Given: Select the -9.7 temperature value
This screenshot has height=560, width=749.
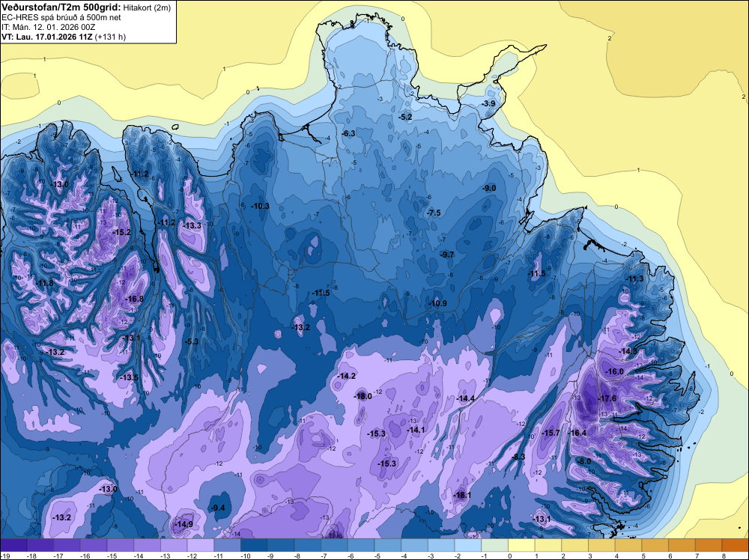Looking at the screenshot, I should (x=447, y=255).
